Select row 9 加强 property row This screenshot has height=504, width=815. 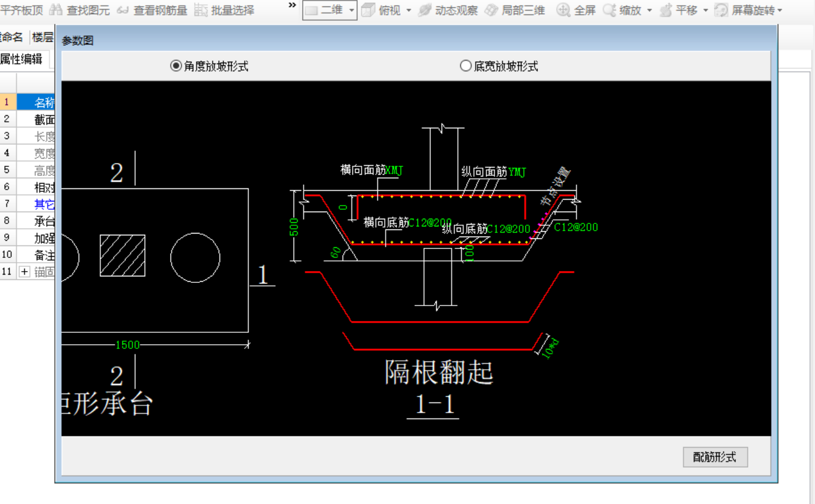[x=36, y=238]
